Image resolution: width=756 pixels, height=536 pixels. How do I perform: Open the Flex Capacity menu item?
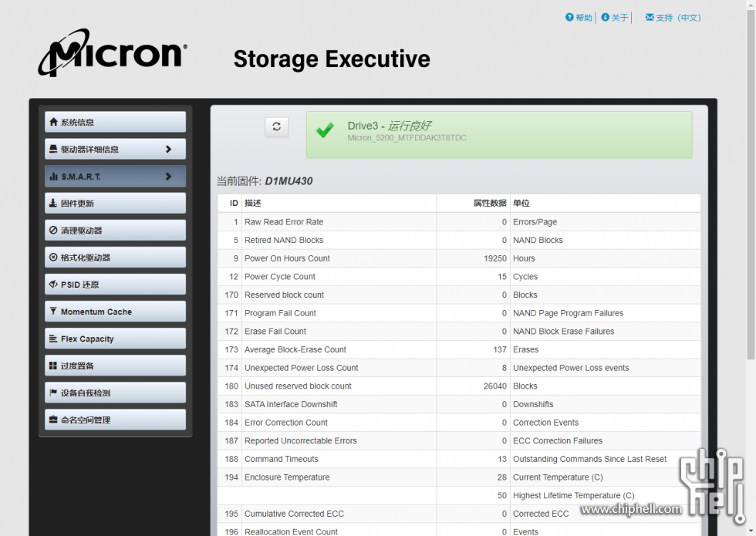pyautogui.click(x=115, y=339)
